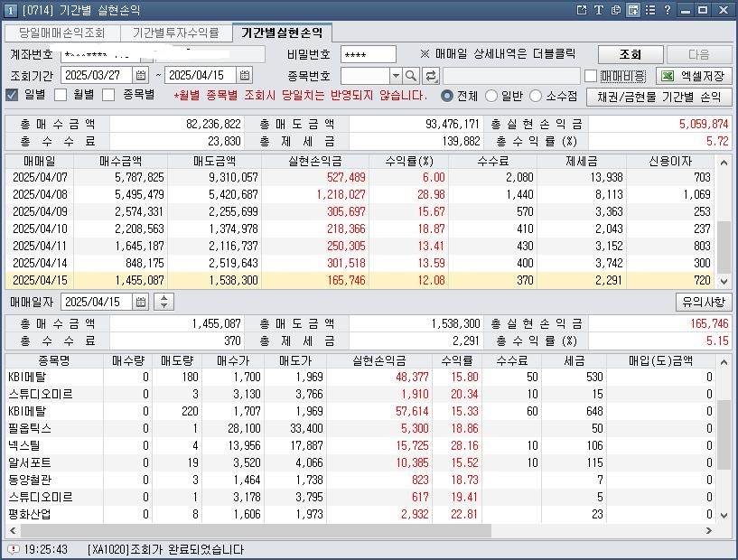Click the question mark help icon

pos(667,10)
